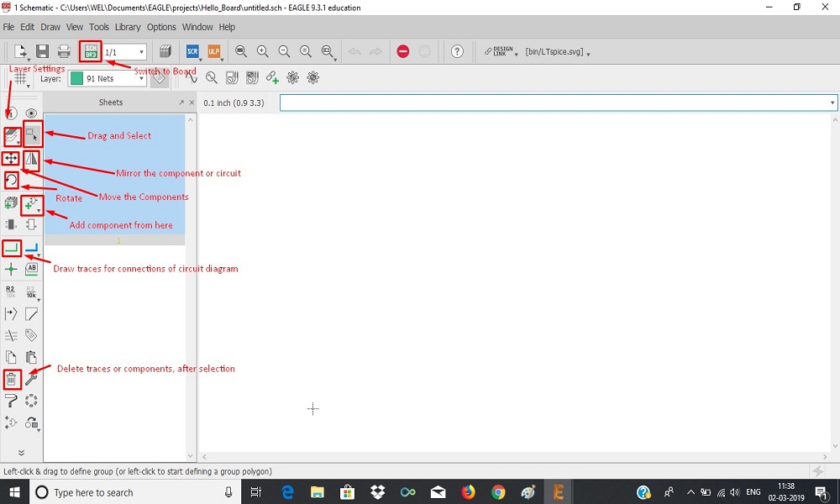Click the simulate sine wave icon
The width and height of the screenshot is (840, 504).
192,77
